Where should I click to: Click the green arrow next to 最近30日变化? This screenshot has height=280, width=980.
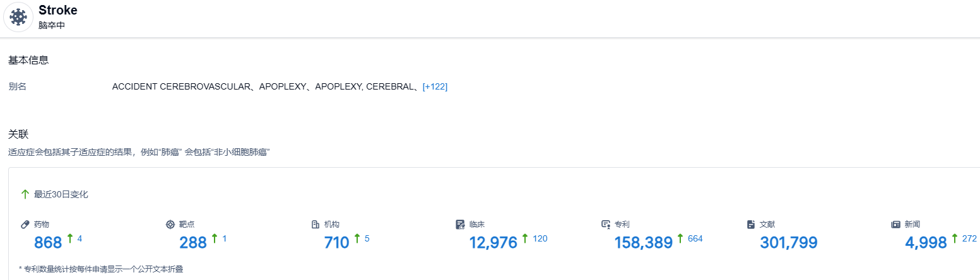[25, 194]
